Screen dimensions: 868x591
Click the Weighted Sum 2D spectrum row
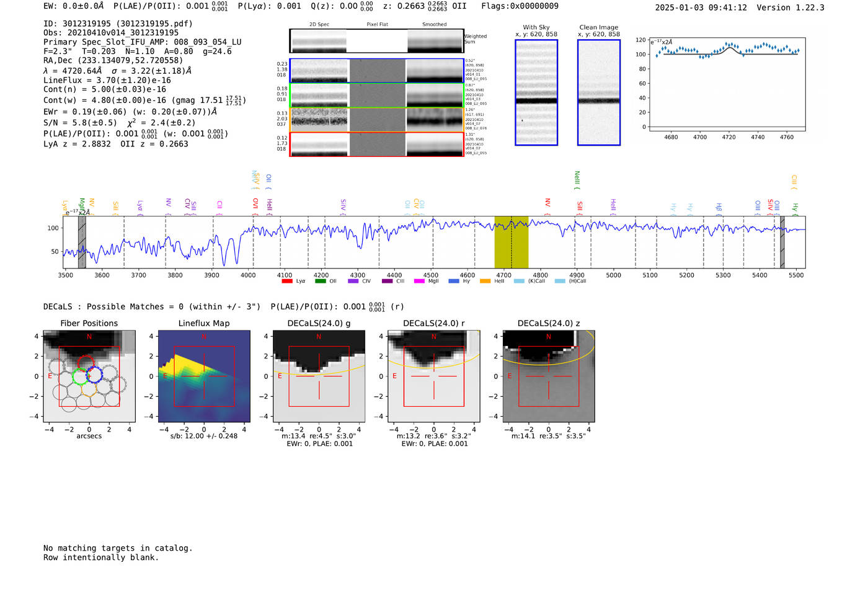click(x=376, y=41)
